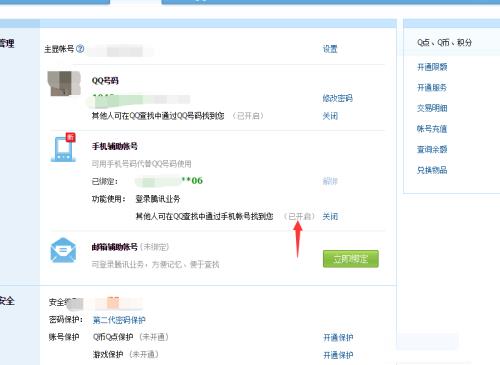Click the QQ avatar picture
This screenshot has width=500, height=365.
click(64, 83)
